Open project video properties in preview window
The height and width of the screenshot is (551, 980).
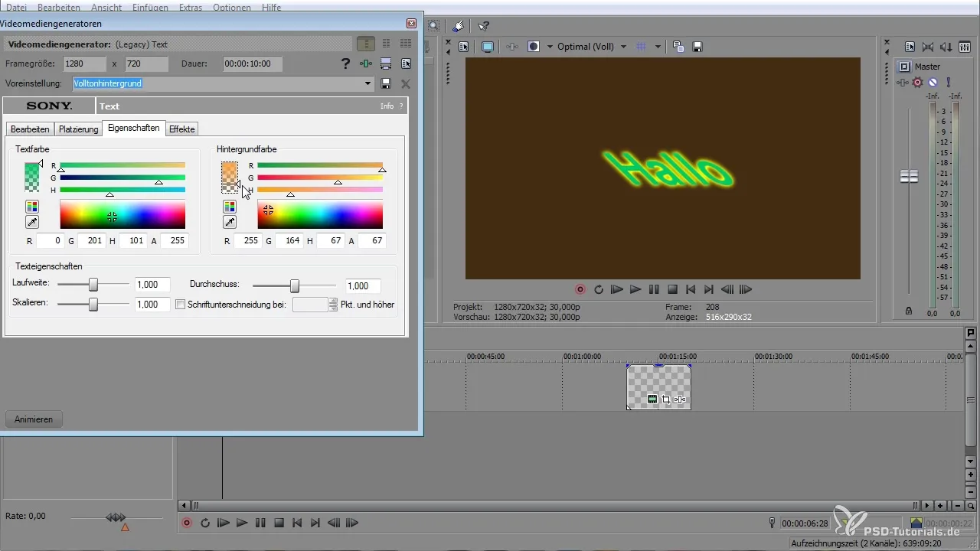(464, 47)
